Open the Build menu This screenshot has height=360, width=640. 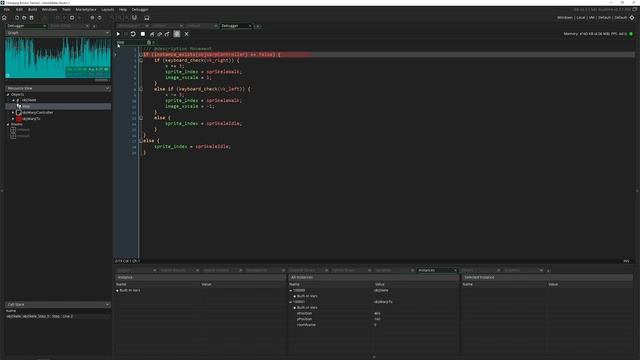coord(32,9)
